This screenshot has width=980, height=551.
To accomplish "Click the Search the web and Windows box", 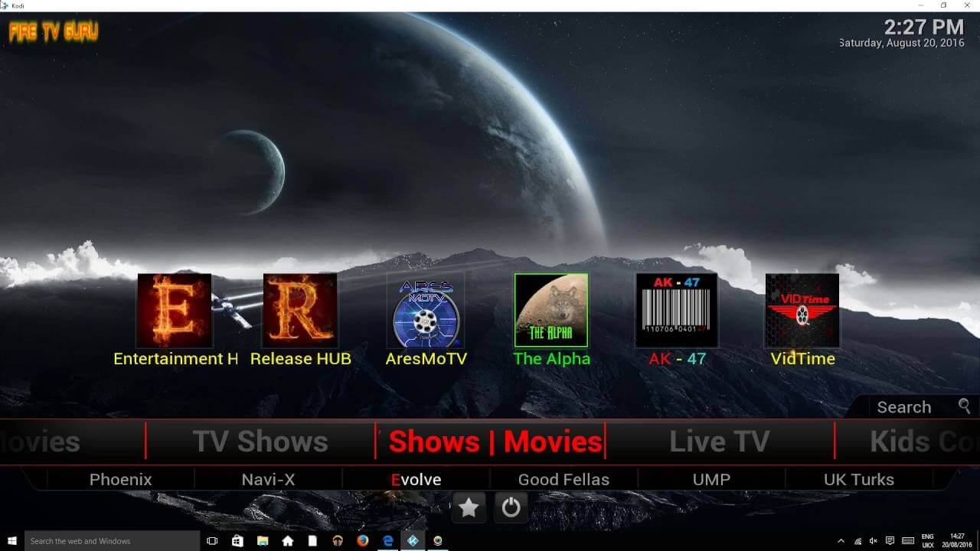I will [x=113, y=541].
